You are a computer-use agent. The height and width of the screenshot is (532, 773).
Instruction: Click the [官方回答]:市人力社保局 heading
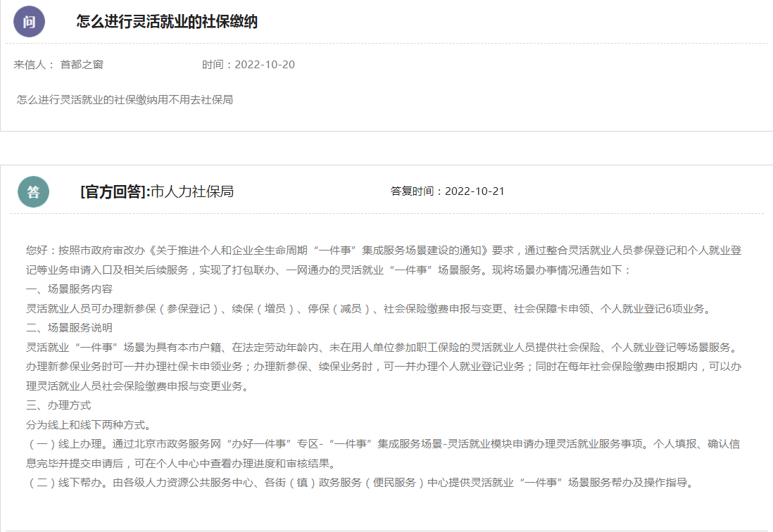[x=157, y=191]
